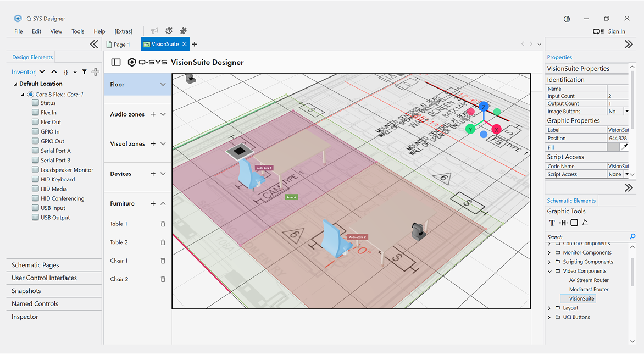The image size is (644, 354).
Task: Tick the USB Input checkbox
Action: (x=35, y=208)
